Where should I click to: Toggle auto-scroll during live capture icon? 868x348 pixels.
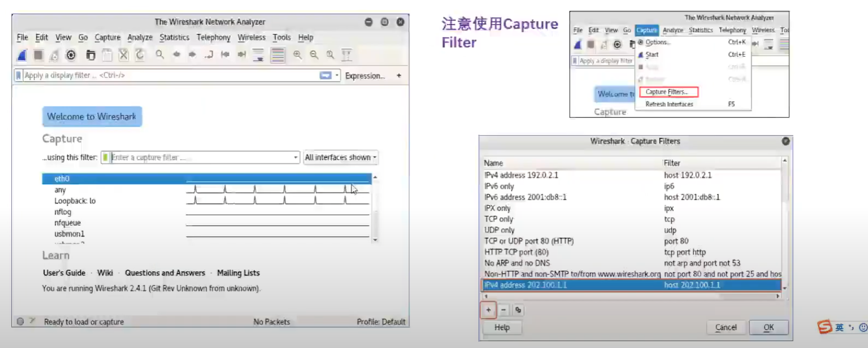pos(258,55)
